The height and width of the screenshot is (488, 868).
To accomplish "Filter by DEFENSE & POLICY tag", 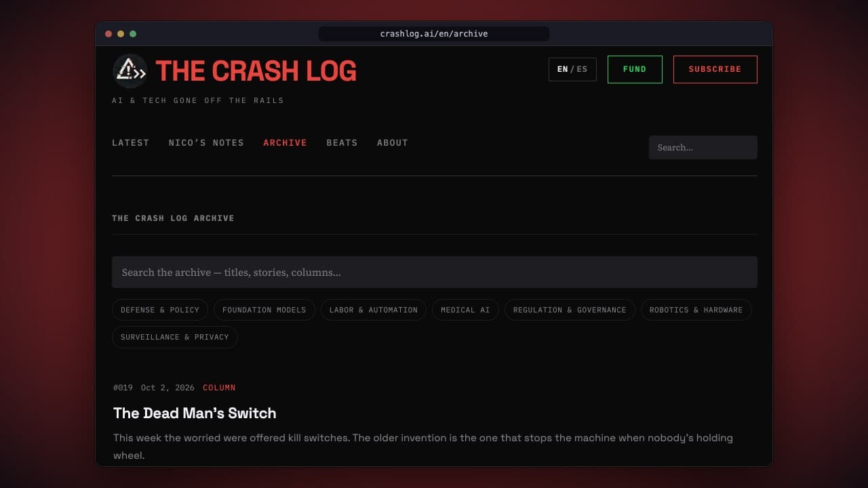I will pos(160,310).
